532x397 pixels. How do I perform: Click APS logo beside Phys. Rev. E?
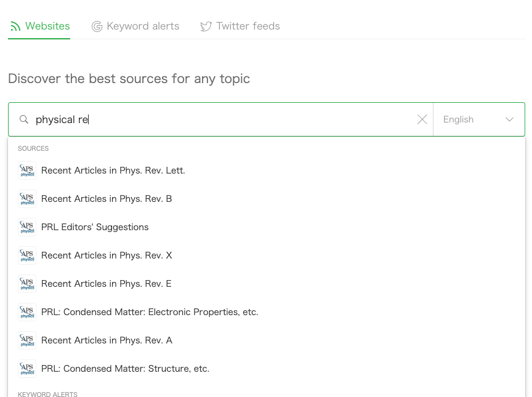click(27, 284)
